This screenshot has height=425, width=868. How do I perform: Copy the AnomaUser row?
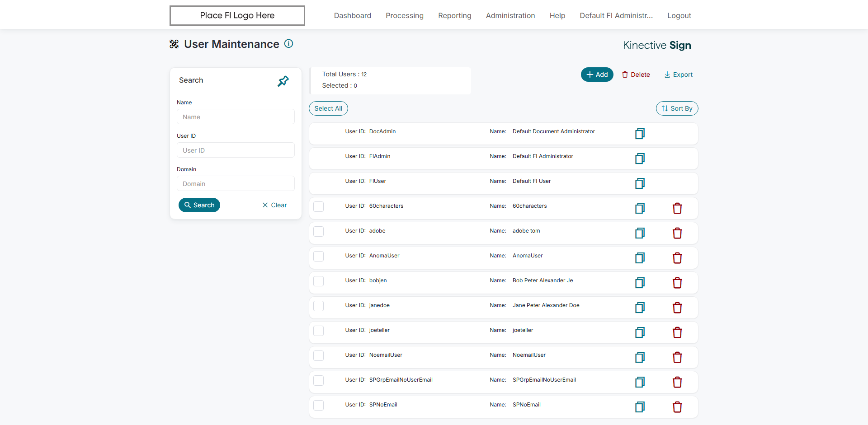click(x=640, y=258)
